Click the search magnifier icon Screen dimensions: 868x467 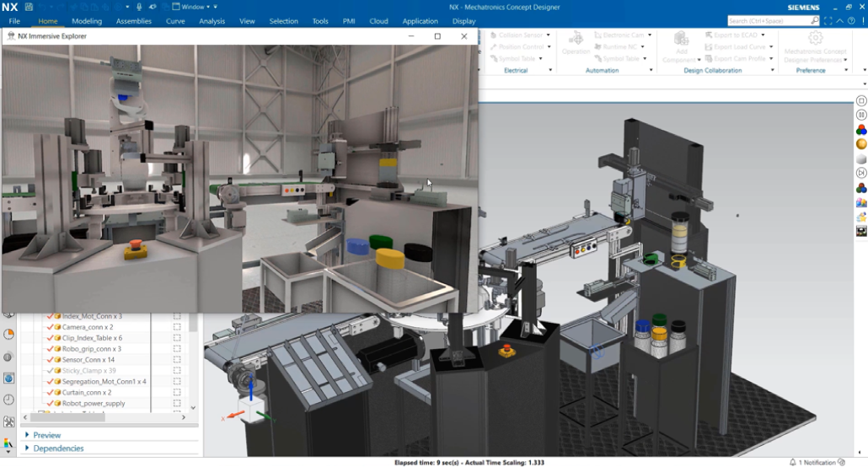pyautogui.click(x=815, y=20)
